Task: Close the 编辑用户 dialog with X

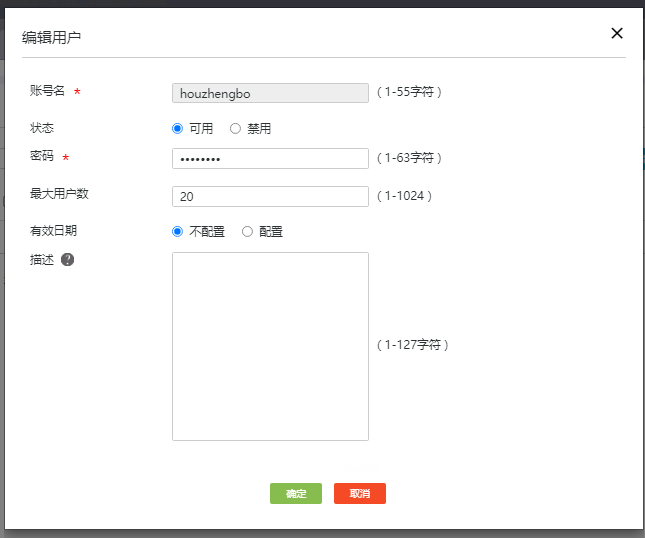Action: (x=617, y=33)
